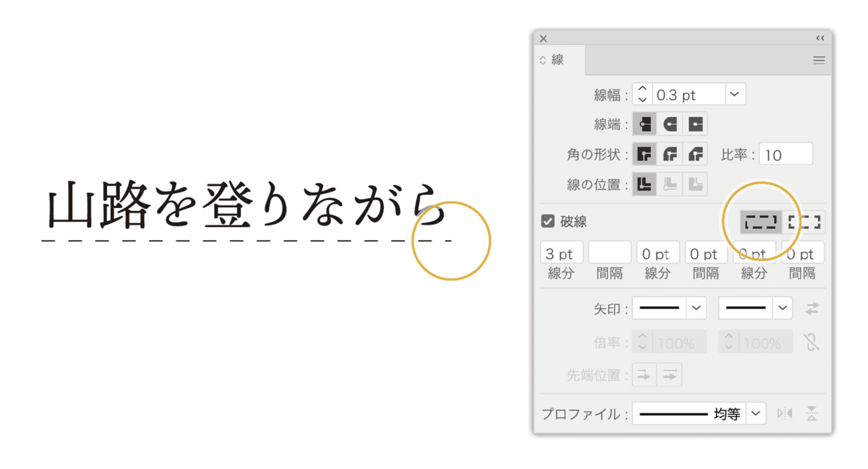
Task: Uncheck the 破線 dashed line checkbox
Action: tap(546, 222)
